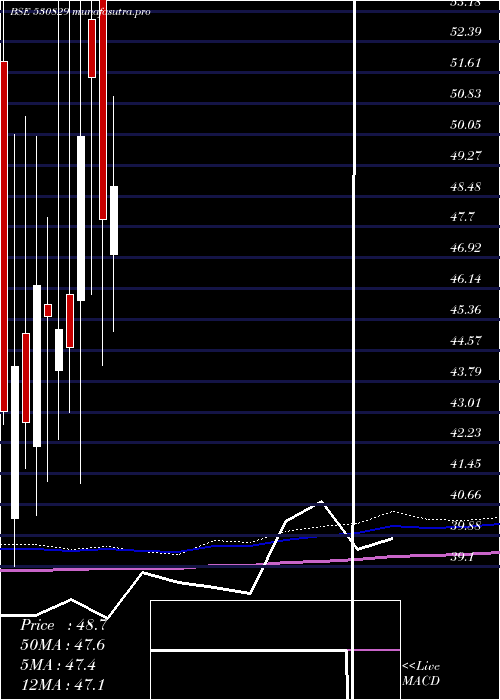Click the Price : 48.7 legend entry
The image size is (500, 700).
point(63,625)
